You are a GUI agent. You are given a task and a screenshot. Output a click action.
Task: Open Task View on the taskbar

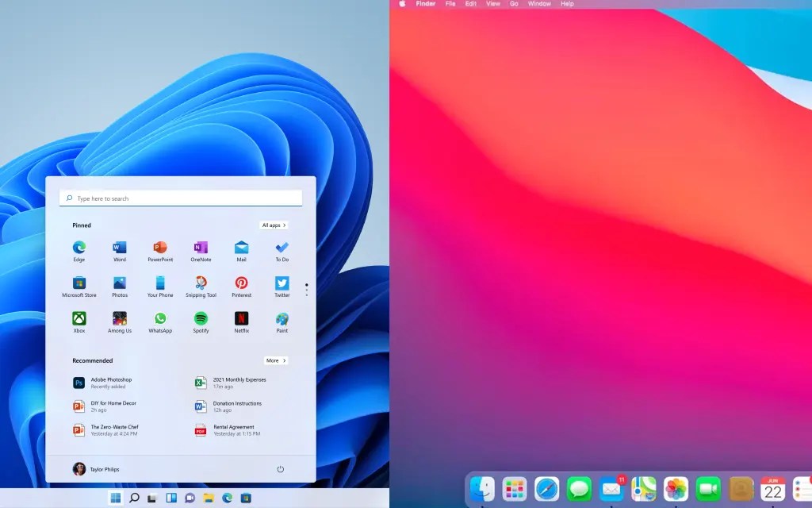[x=152, y=498]
